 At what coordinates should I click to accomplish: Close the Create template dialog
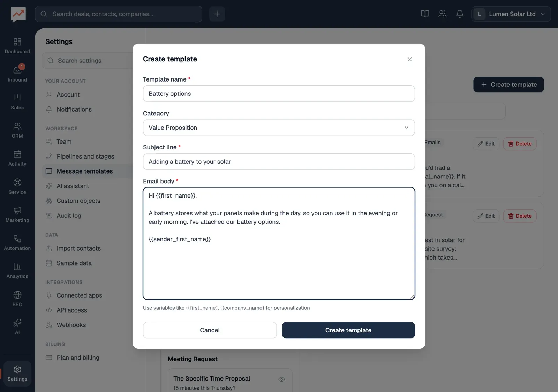pos(410,59)
